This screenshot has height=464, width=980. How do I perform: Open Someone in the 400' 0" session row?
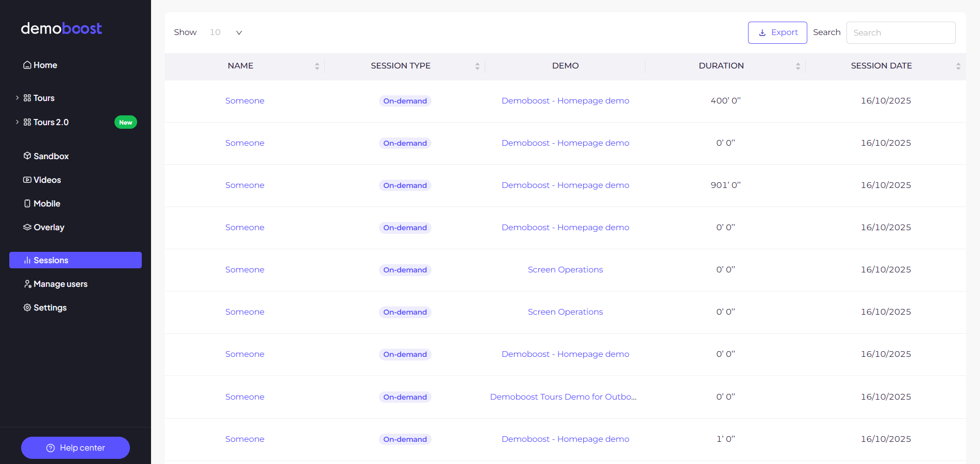coord(245,100)
